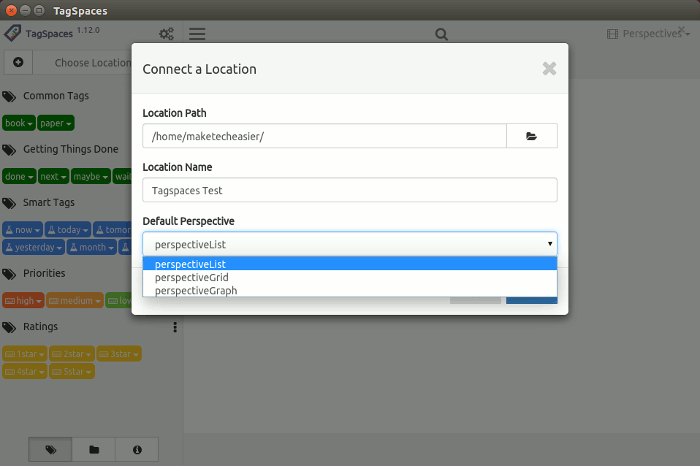Open the medium priority tag
This screenshot has height=466, width=700.
pyautogui.click(x=75, y=301)
